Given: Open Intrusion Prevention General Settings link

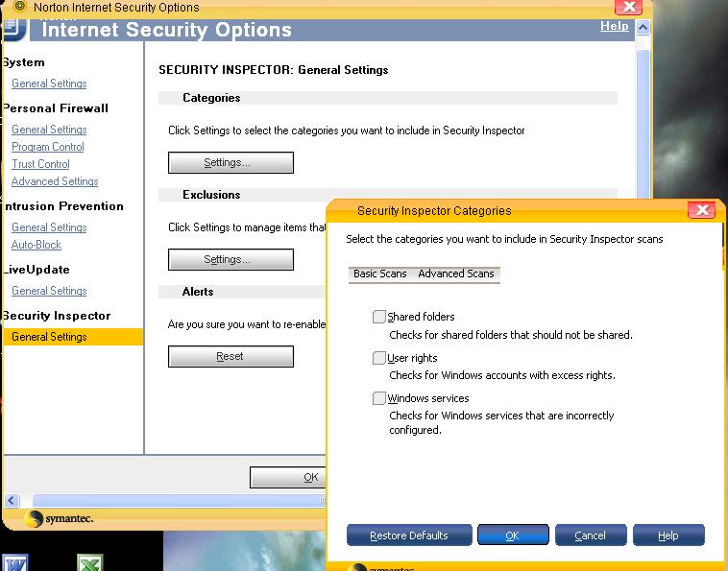Looking at the screenshot, I should [49, 227].
